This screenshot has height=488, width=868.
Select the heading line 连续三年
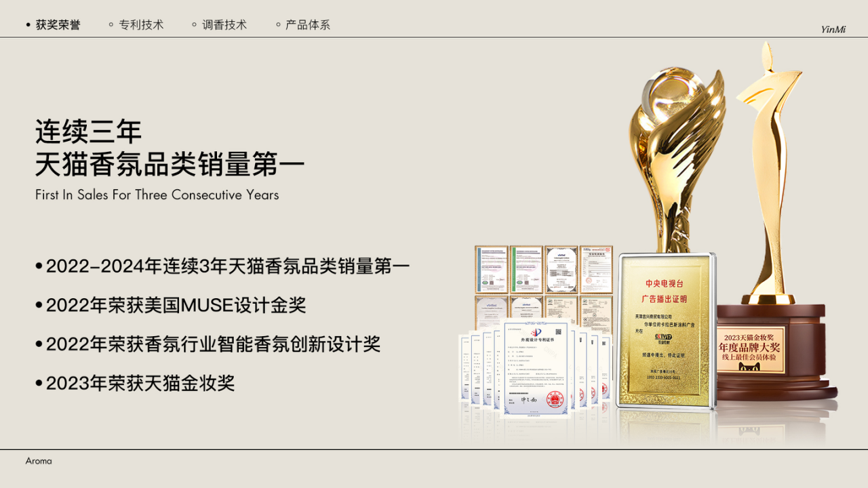88,131
